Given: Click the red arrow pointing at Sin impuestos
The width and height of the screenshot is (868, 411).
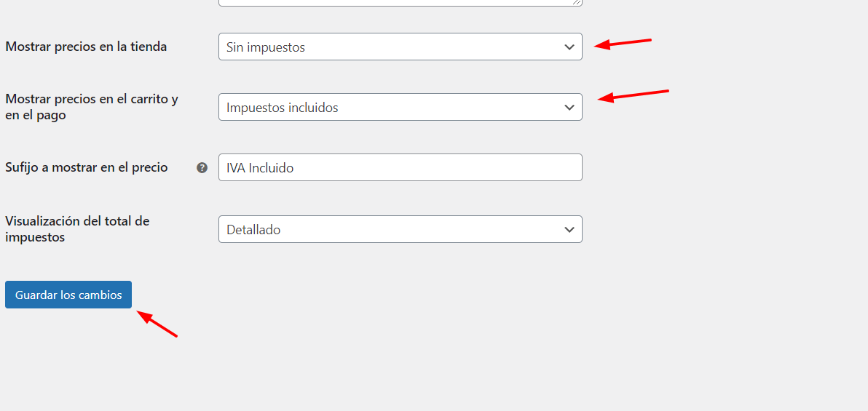Looking at the screenshot, I should [623, 43].
